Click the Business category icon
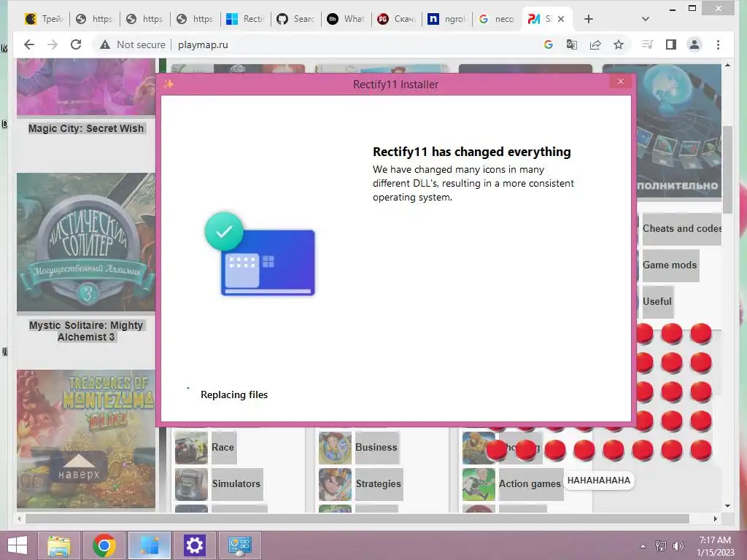The image size is (747, 560). coord(335,448)
